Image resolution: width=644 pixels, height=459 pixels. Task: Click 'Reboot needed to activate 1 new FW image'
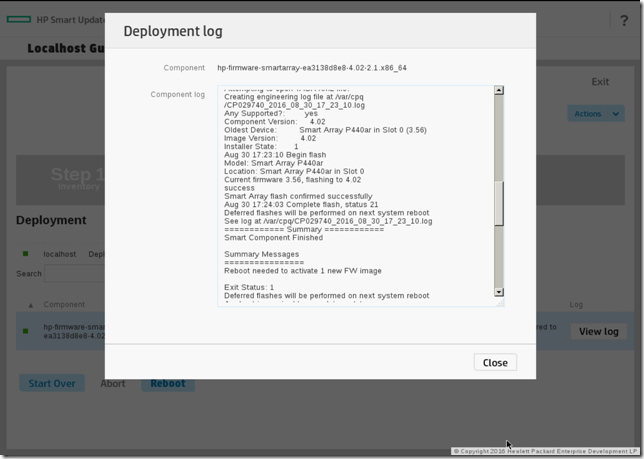tap(303, 271)
